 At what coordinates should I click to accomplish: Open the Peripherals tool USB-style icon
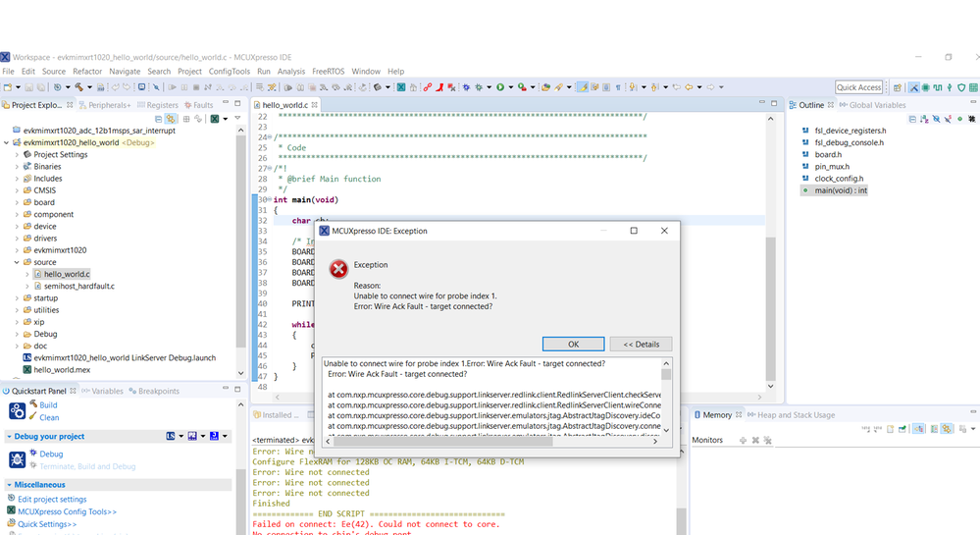[x=950, y=87]
